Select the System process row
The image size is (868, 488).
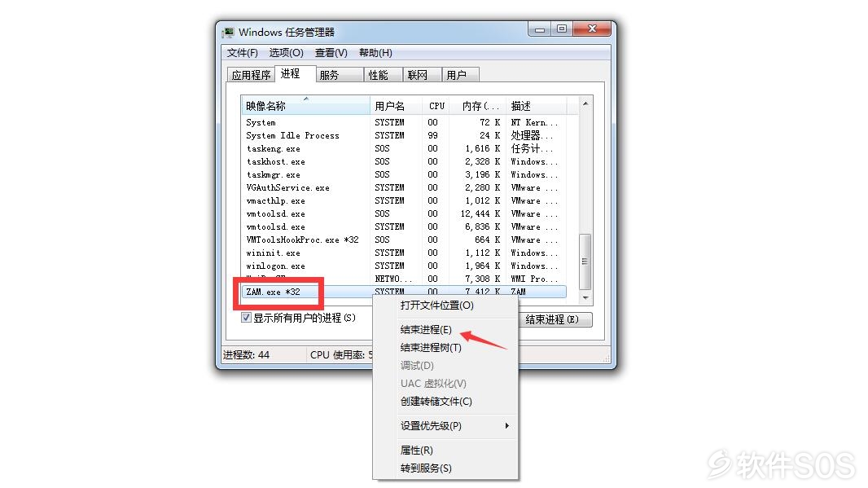404,122
